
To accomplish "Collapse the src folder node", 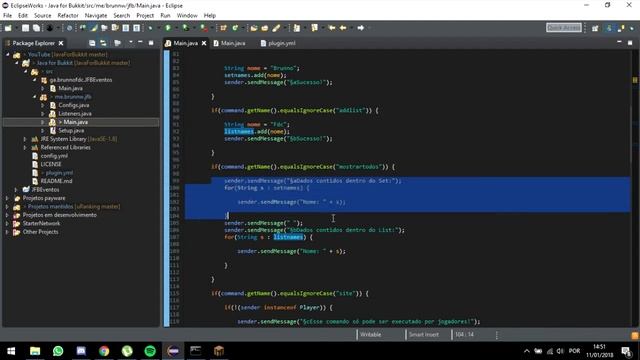I will pyautogui.click(x=25, y=71).
